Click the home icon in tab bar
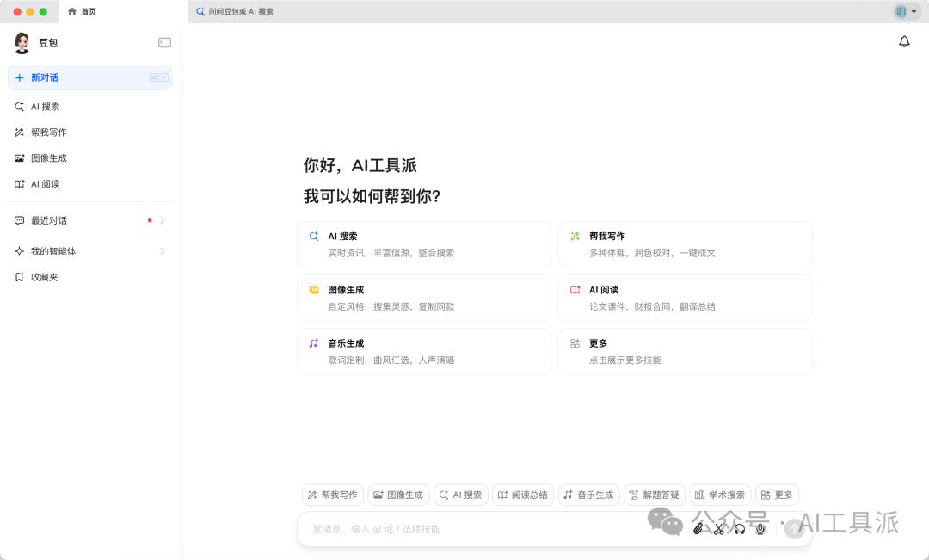The image size is (929, 560). pyautogui.click(x=72, y=11)
